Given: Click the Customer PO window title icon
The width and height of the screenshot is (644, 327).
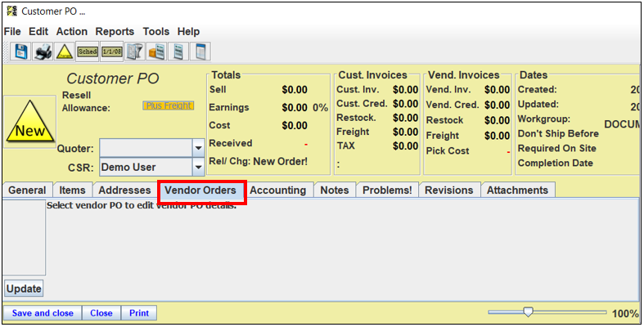Looking at the screenshot, I should pyautogui.click(x=12, y=11).
